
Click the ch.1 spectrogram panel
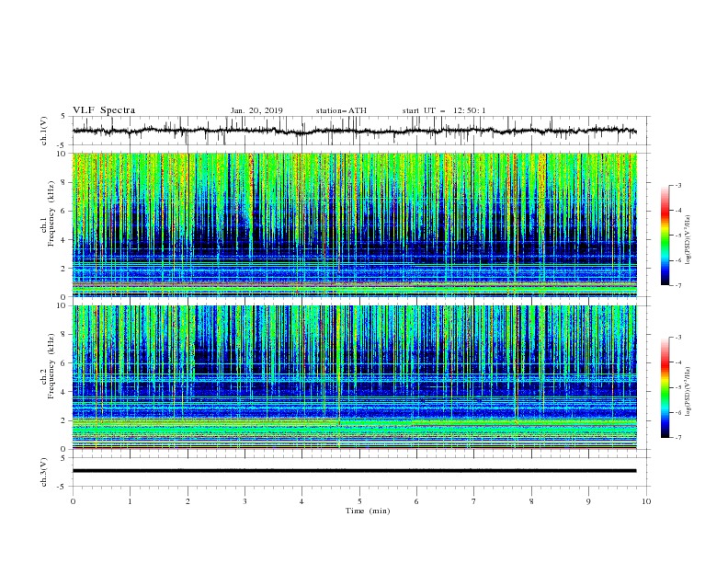[x=355, y=224]
